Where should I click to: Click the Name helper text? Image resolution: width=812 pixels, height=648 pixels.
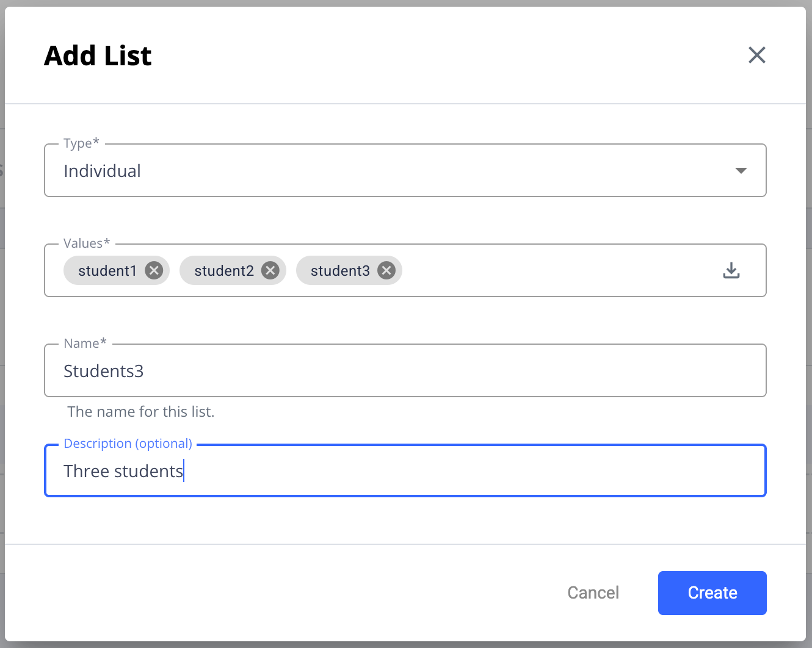coord(141,412)
